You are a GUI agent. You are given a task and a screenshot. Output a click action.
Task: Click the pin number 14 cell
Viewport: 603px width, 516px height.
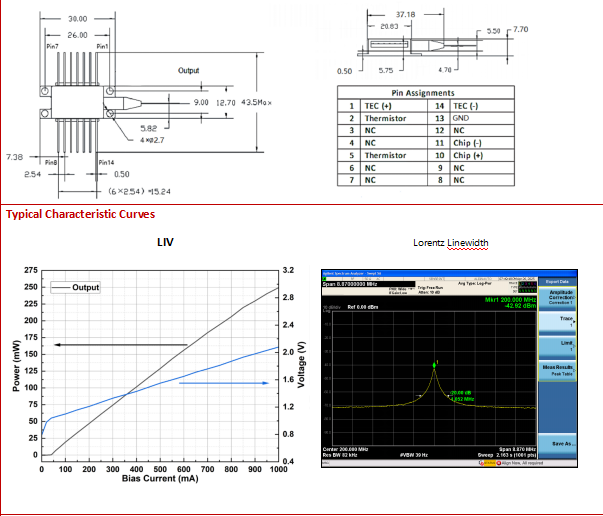[440, 106]
